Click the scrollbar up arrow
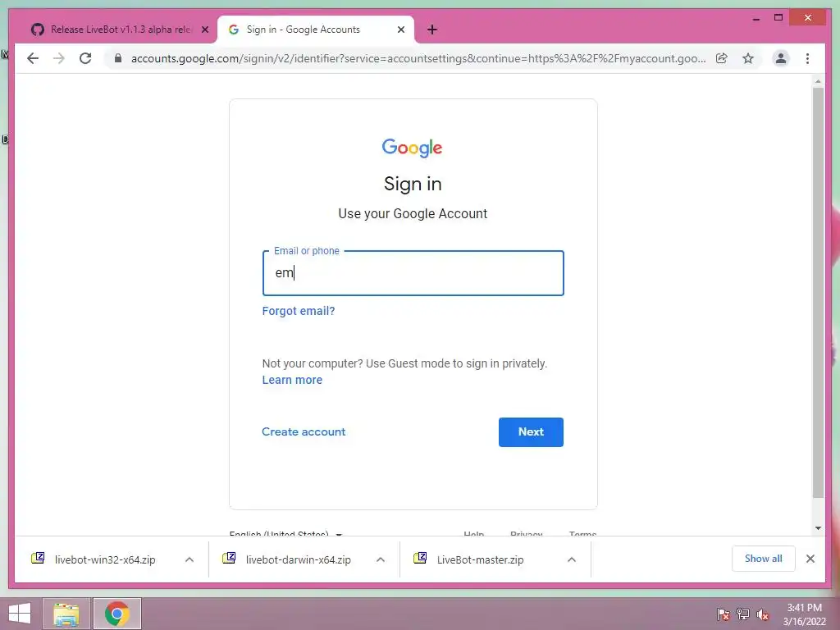840x630 pixels. click(818, 81)
